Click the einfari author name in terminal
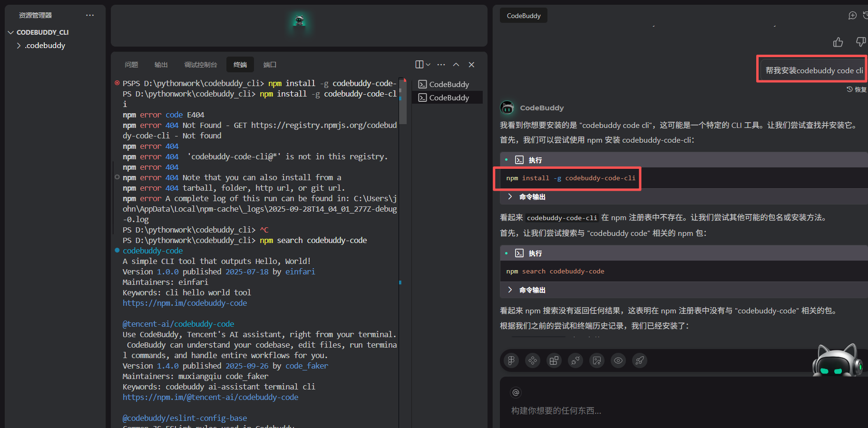 pyautogui.click(x=300, y=272)
